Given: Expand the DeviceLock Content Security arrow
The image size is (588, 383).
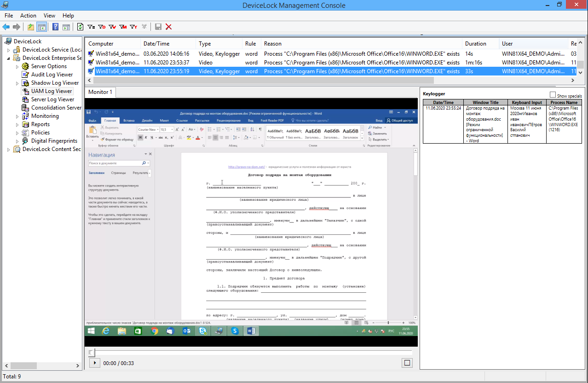Looking at the screenshot, I should click(8, 149).
